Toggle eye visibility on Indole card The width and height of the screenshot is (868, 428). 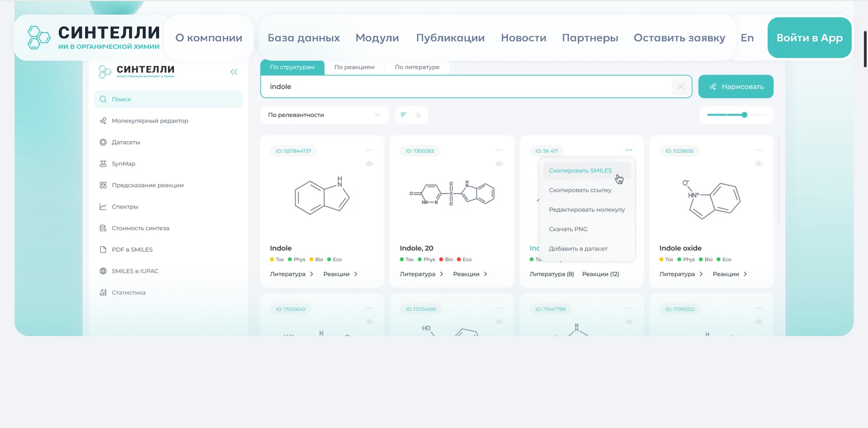point(369,163)
